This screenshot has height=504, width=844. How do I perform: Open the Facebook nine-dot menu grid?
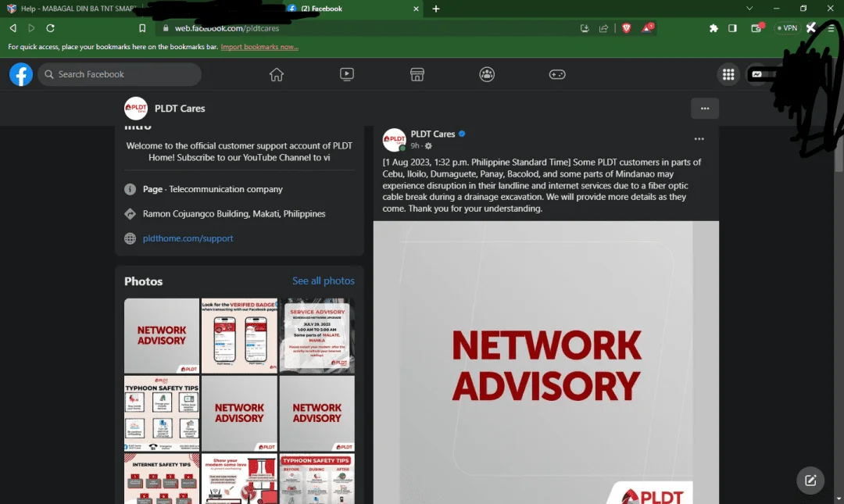pos(728,74)
